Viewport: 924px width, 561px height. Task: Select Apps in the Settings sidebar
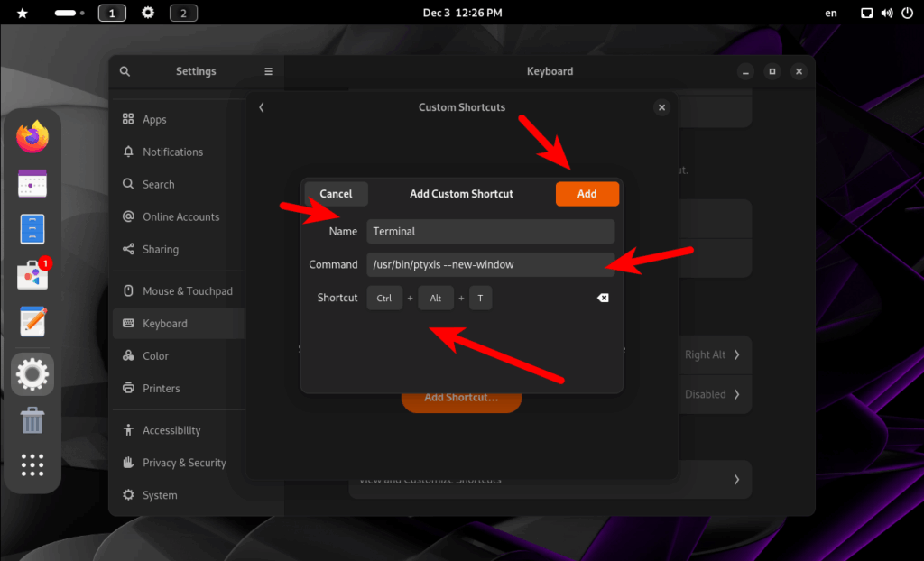180,120
